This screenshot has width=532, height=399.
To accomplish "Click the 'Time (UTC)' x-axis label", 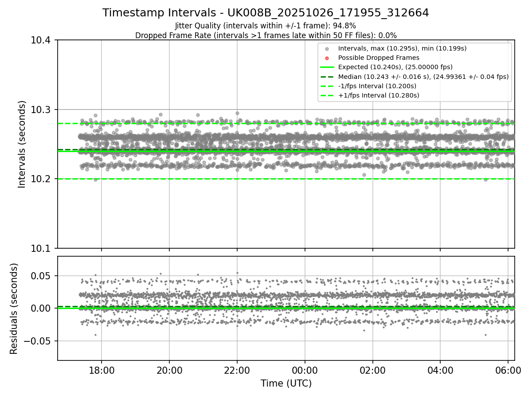I will click(x=286, y=383).
